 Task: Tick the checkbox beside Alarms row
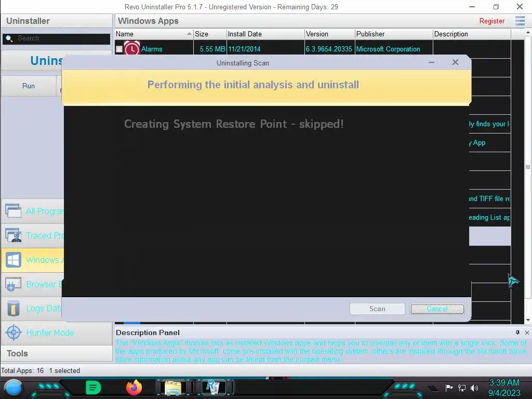(x=119, y=49)
